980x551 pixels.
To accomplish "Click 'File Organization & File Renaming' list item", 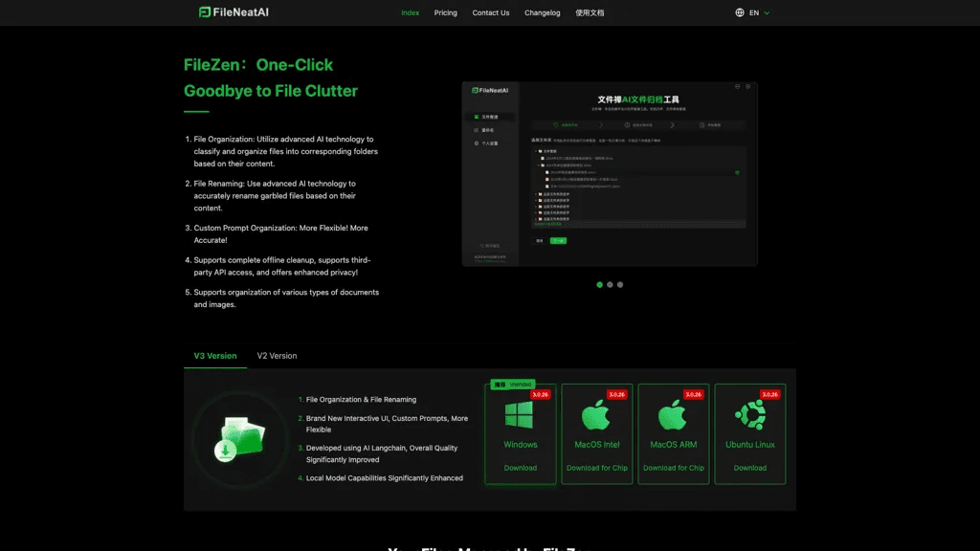I will [x=361, y=399].
